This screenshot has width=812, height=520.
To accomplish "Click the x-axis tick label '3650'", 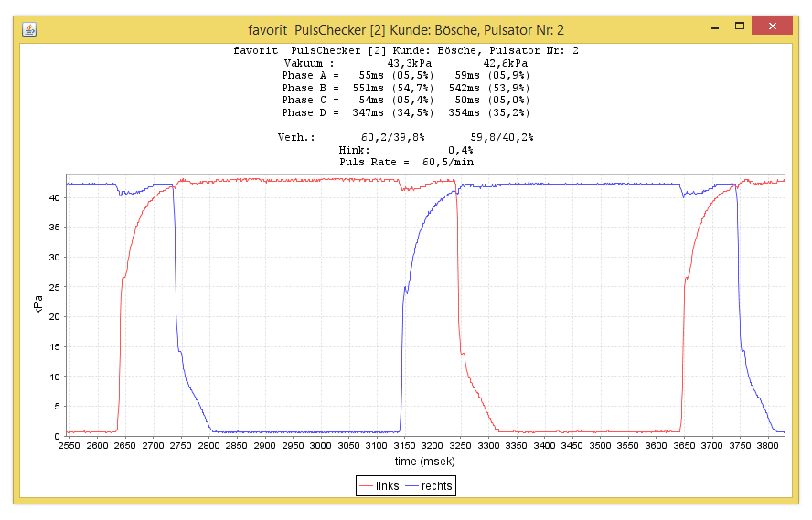I will (x=684, y=446).
